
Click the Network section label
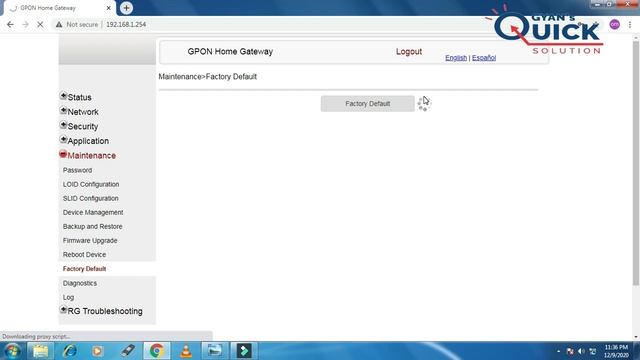pos(83,112)
